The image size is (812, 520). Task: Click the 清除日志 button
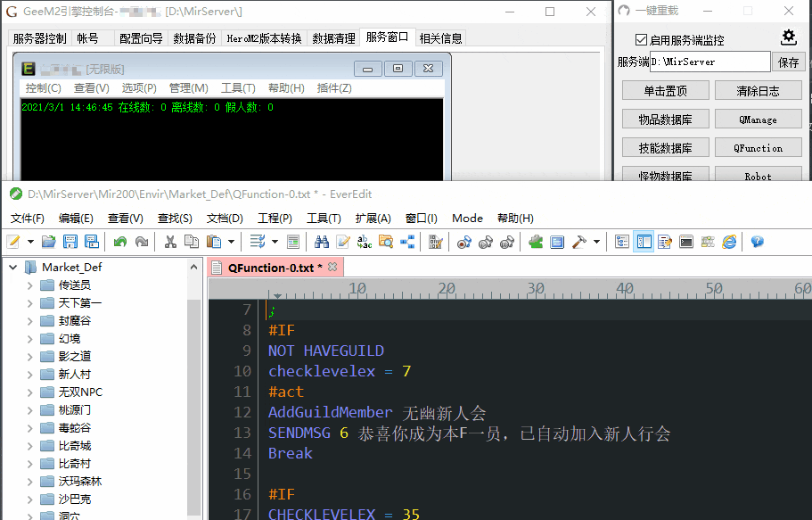tap(758, 91)
